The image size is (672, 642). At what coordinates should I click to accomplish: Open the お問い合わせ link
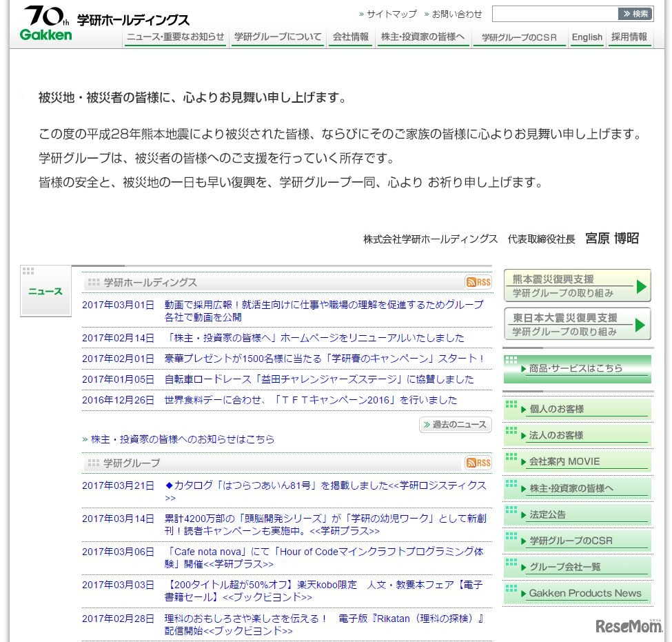click(455, 13)
